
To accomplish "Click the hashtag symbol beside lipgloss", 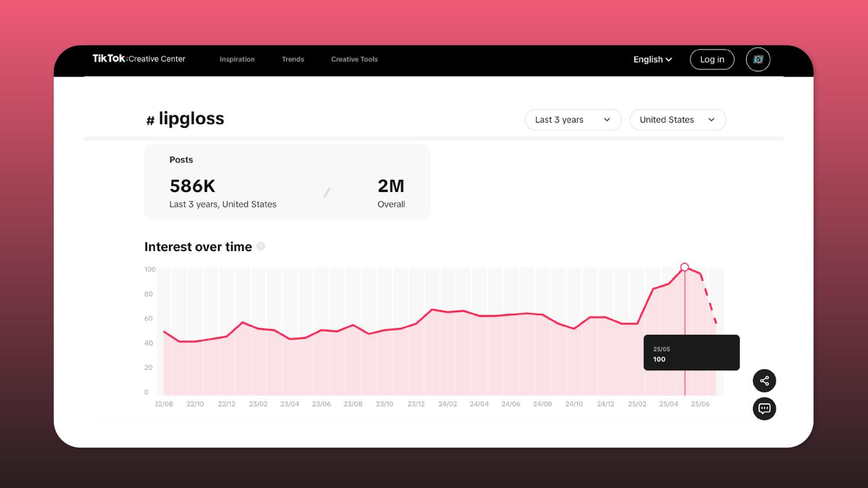I will (150, 120).
